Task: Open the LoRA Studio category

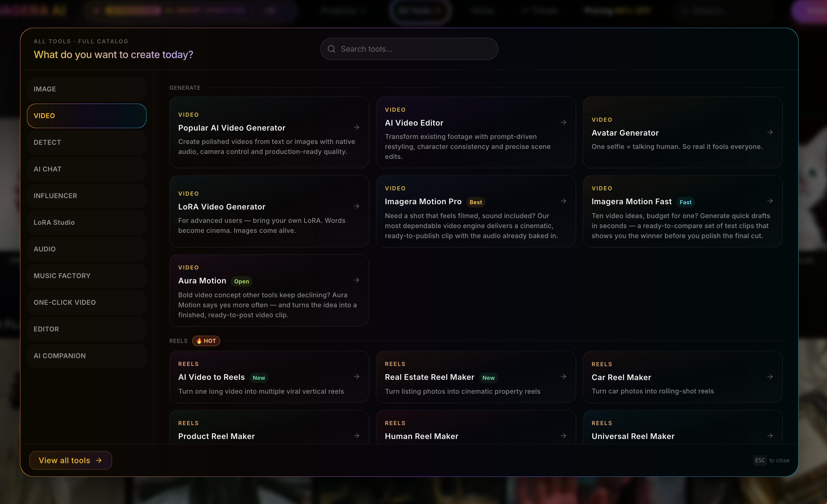Action: pos(86,222)
